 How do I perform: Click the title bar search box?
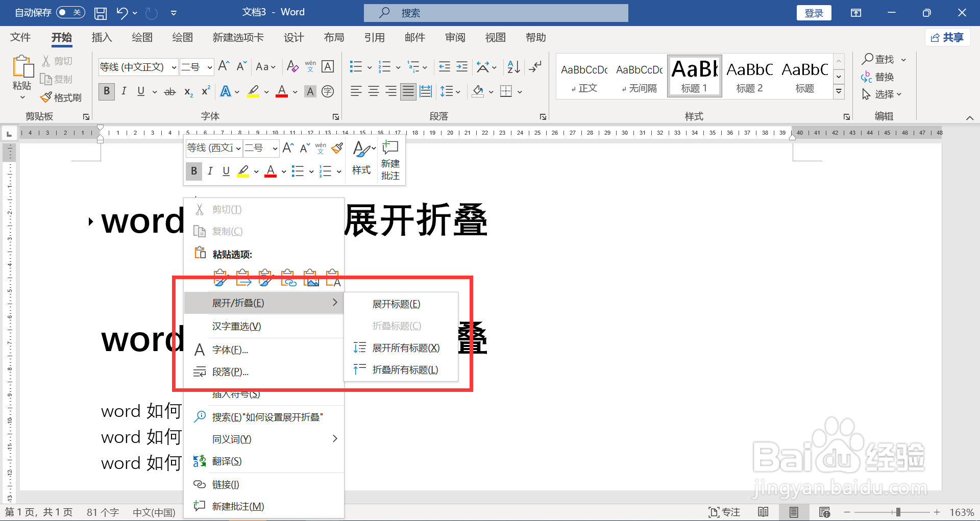pos(496,13)
